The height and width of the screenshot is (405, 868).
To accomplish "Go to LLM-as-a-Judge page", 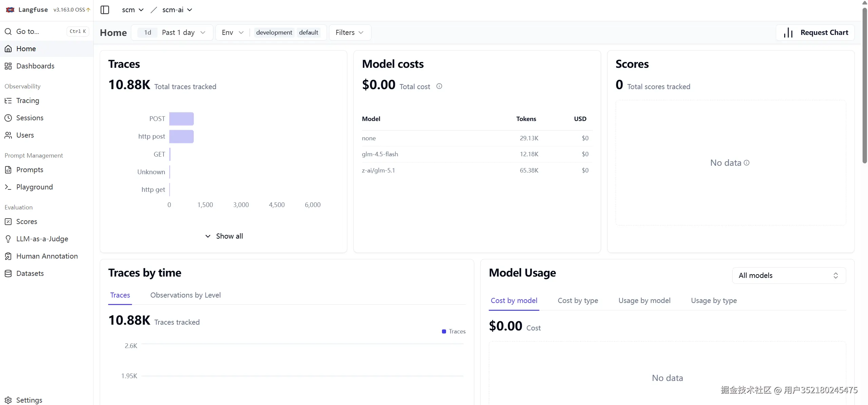I will [x=42, y=239].
